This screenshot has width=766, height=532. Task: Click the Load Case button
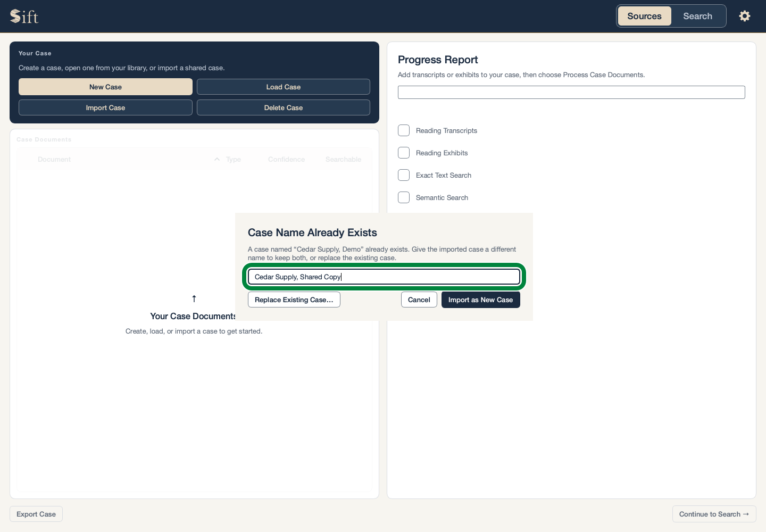coord(284,87)
